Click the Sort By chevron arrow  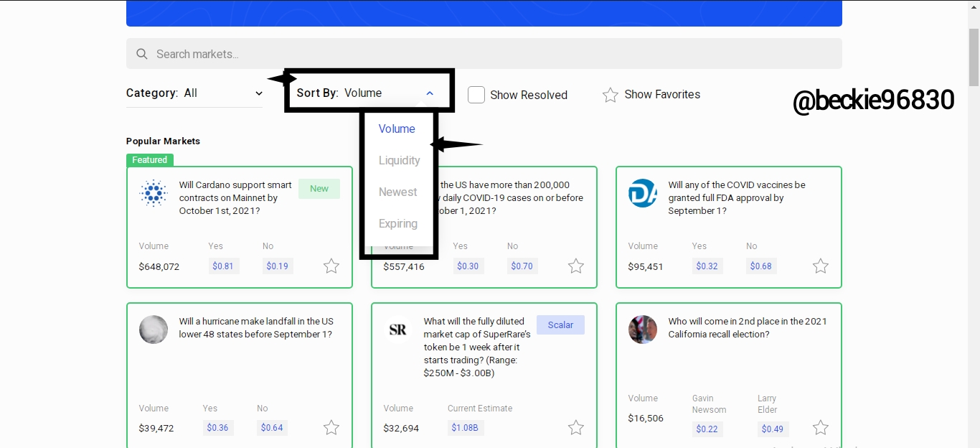(x=430, y=93)
